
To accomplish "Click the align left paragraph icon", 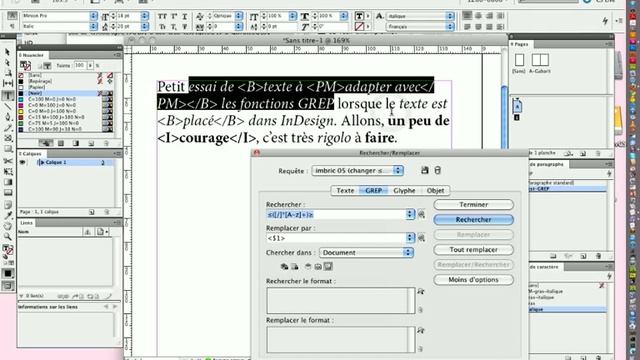I will (467, 16).
